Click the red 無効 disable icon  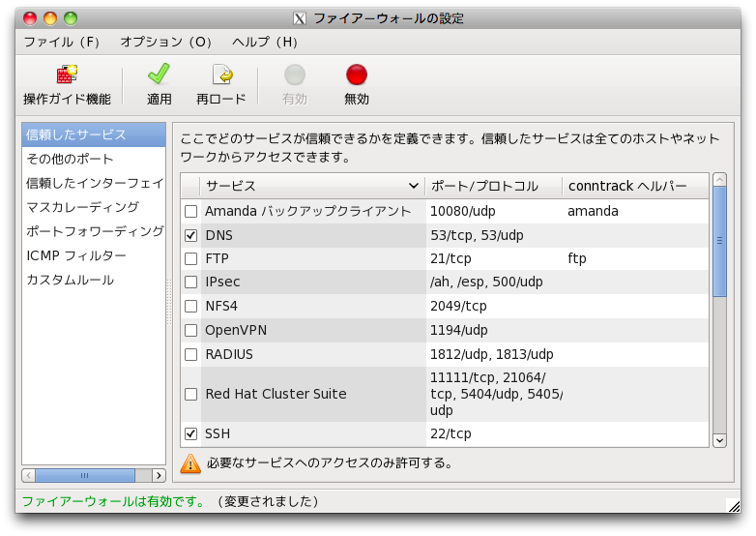coord(357,75)
